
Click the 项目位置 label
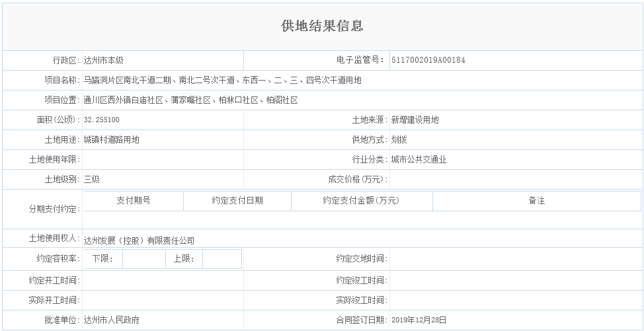coord(62,100)
